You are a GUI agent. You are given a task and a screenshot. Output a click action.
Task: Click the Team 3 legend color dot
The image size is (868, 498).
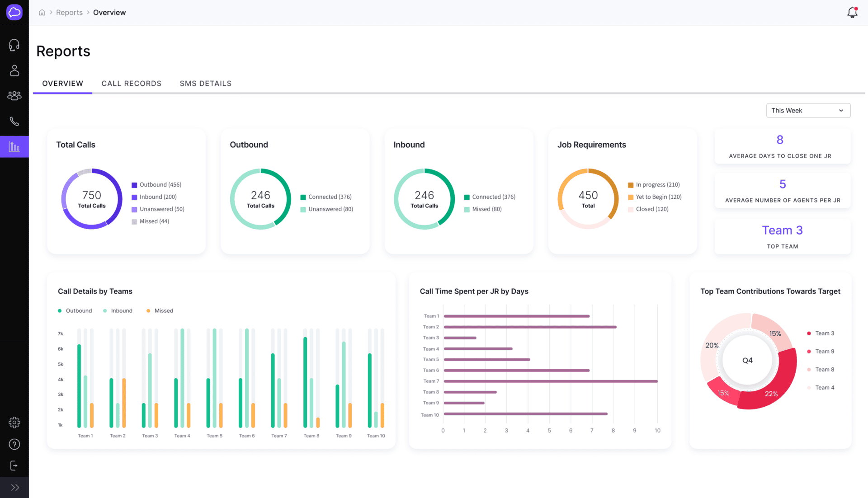coord(809,334)
